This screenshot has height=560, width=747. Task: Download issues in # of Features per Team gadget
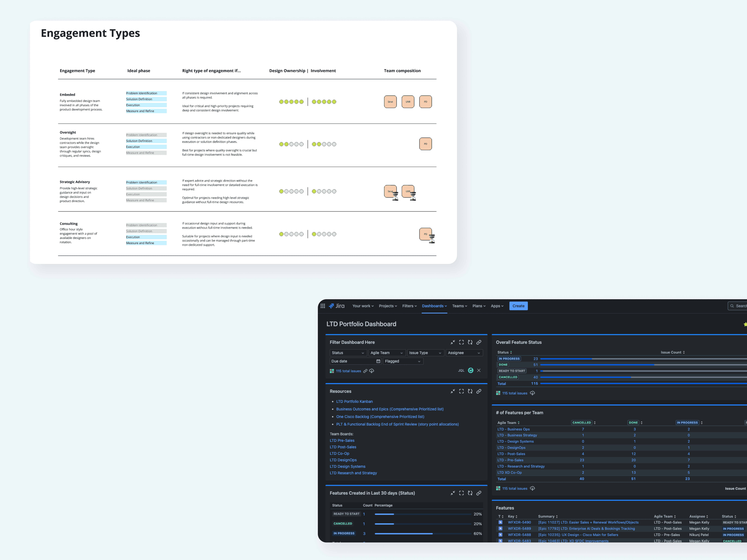click(x=533, y=488)
